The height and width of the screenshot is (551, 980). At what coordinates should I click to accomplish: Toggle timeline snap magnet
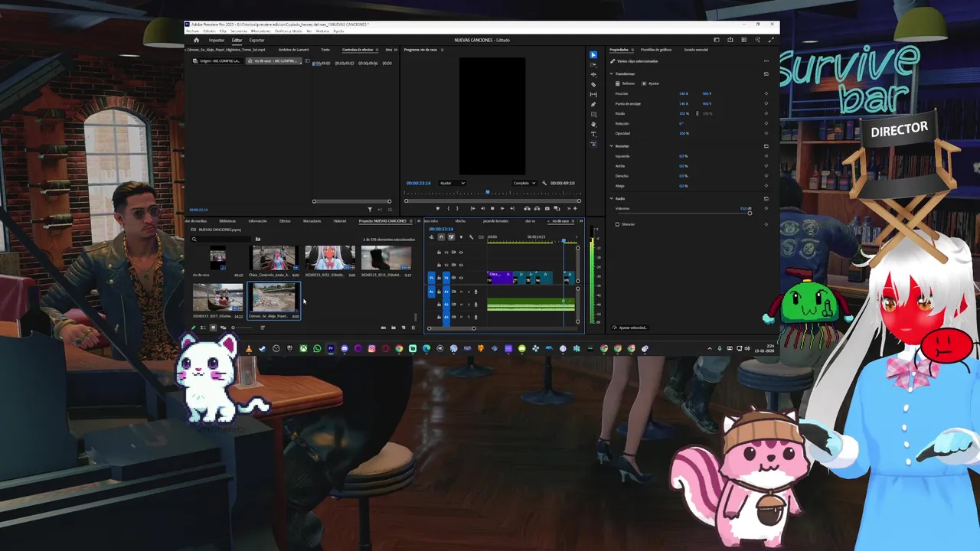click(441, 237)
